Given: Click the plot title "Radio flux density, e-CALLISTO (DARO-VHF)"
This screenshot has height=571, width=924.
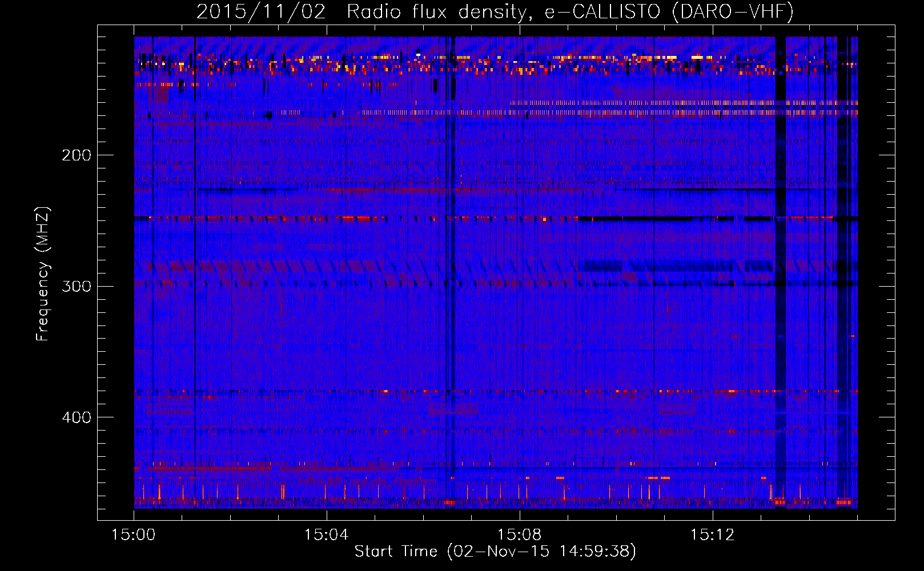Looking at the screenshot, I should [570, 12].
